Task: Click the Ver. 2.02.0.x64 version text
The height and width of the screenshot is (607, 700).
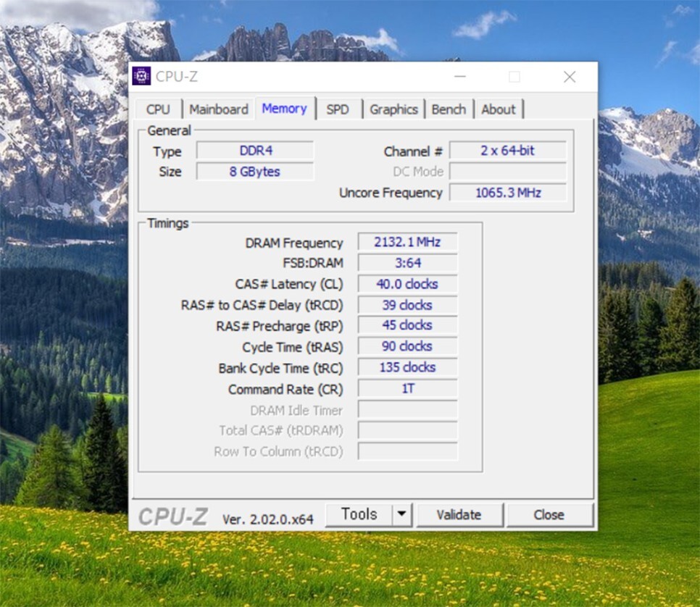Action: 268,519
